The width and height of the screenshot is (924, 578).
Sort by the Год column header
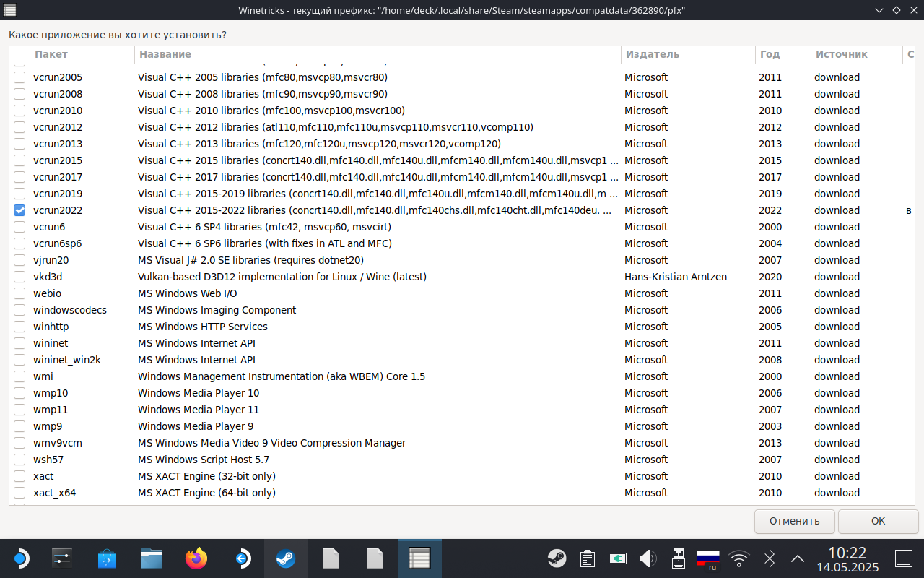click(783, 54)
